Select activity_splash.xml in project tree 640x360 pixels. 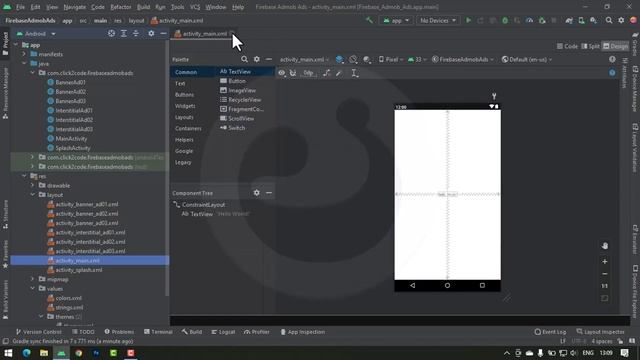pyautogui.click(x=75, y=270)
